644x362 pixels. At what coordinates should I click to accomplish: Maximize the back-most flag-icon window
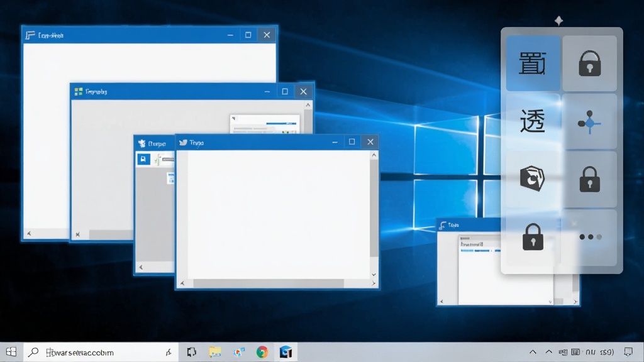pos(248,35)
